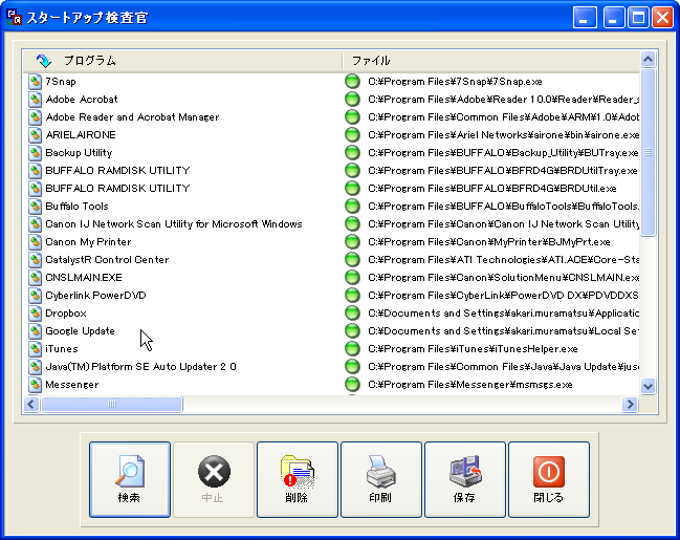Click the Dropbox entry icon
Screen dimensions: 680x540
coord(35,313)
